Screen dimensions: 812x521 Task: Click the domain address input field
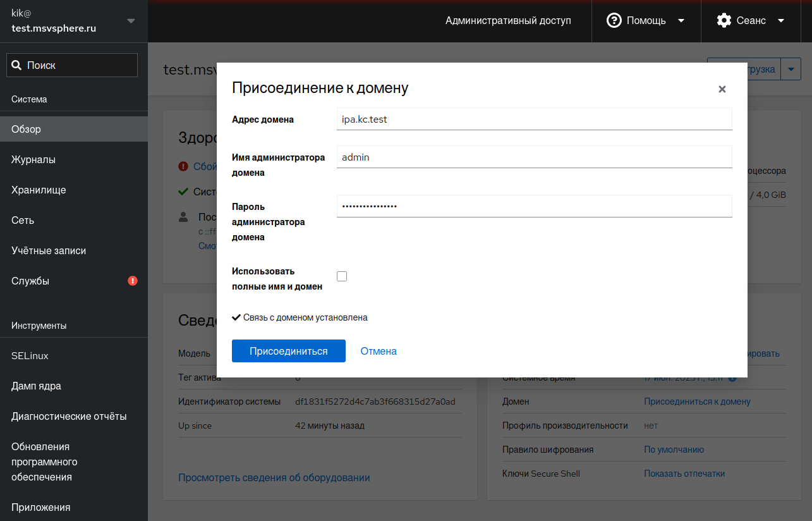coord(534,119)
